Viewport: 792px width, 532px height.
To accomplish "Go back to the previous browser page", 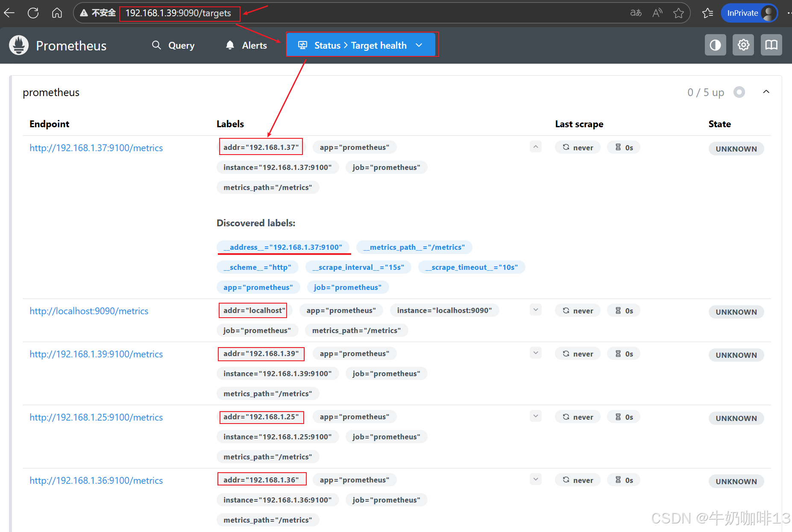I will pos(9,13).
